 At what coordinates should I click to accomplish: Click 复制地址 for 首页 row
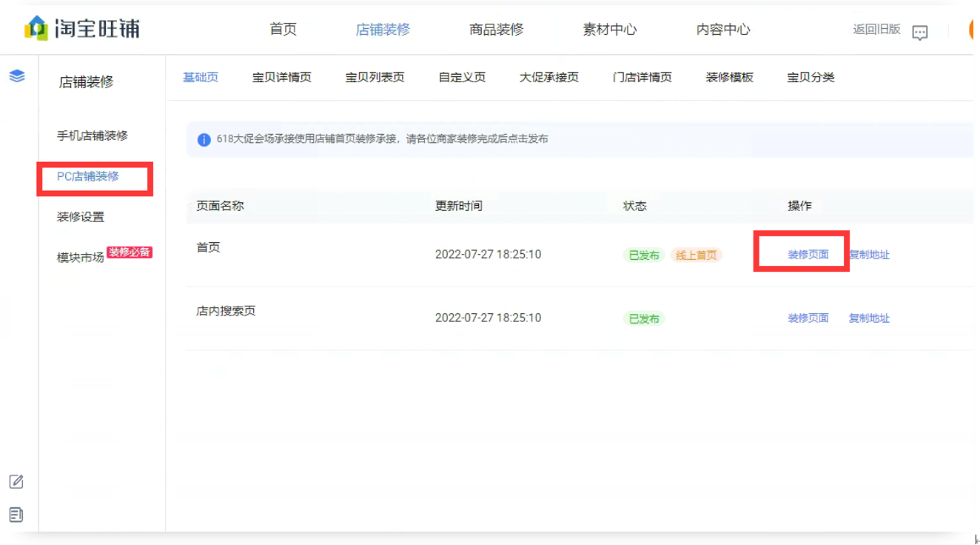869,255
